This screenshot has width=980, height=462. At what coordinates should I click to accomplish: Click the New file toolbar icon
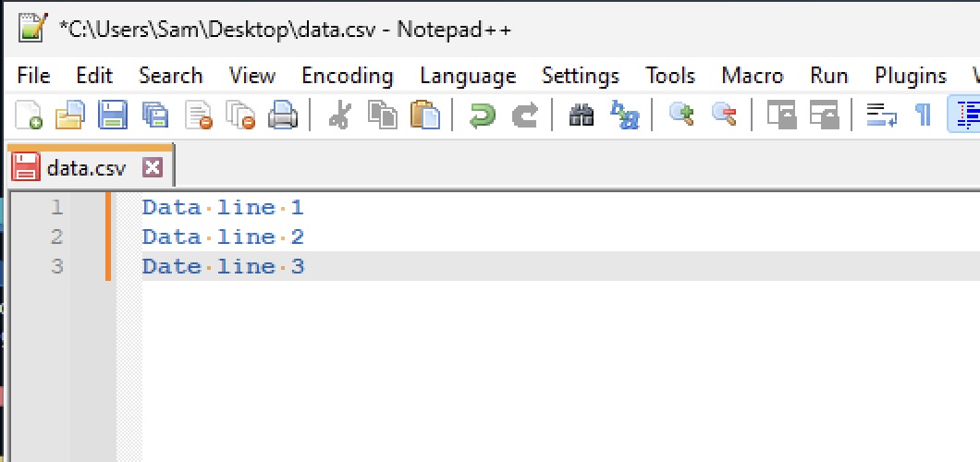pyautogui.click(x=29, y=115)
